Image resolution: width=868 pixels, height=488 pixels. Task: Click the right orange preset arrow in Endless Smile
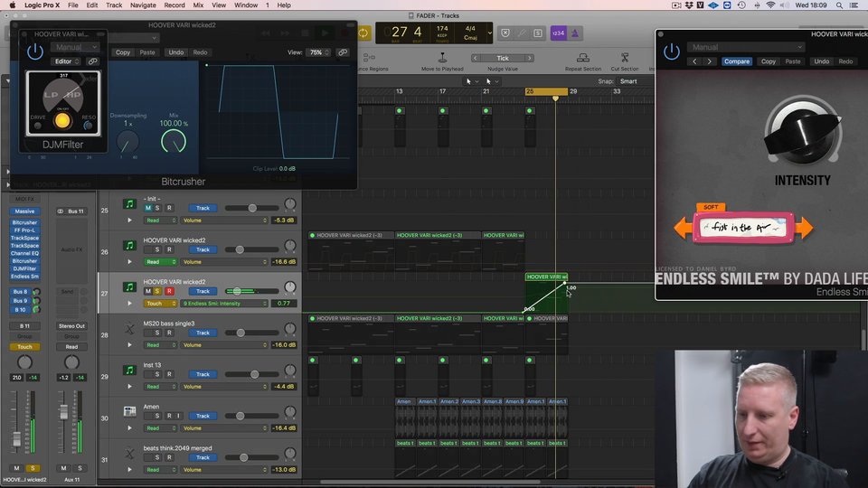[x=805, y=228]
